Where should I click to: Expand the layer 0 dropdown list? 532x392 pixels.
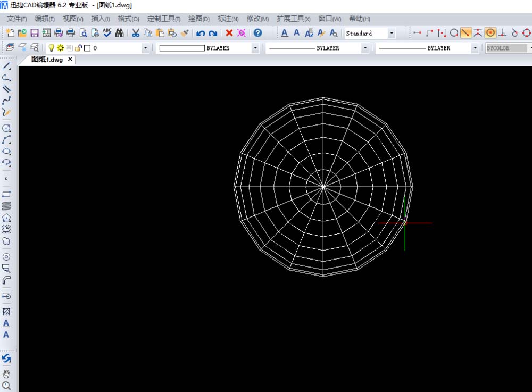pos(145,48)
